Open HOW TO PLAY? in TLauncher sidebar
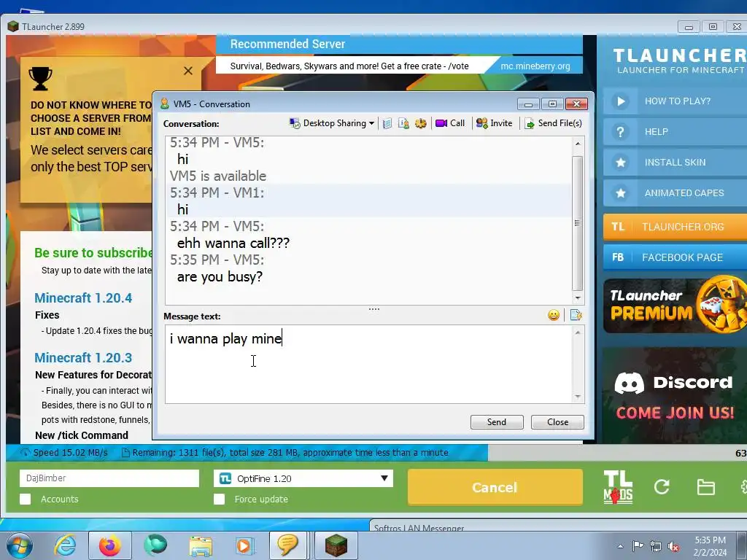This screenshot has height=560, width=747. pyautogui.click(x=675, y=101)
